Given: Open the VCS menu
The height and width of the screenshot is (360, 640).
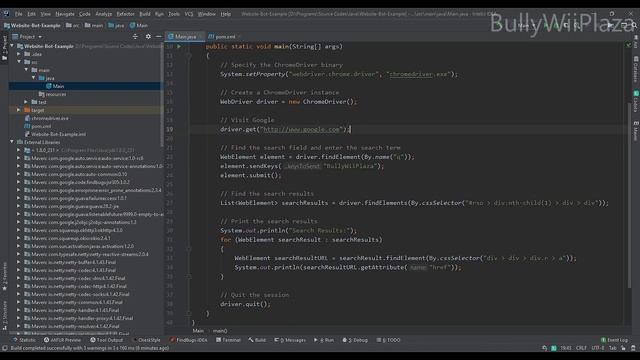Looking at the screenshot, I should click(x=189, y=14).
